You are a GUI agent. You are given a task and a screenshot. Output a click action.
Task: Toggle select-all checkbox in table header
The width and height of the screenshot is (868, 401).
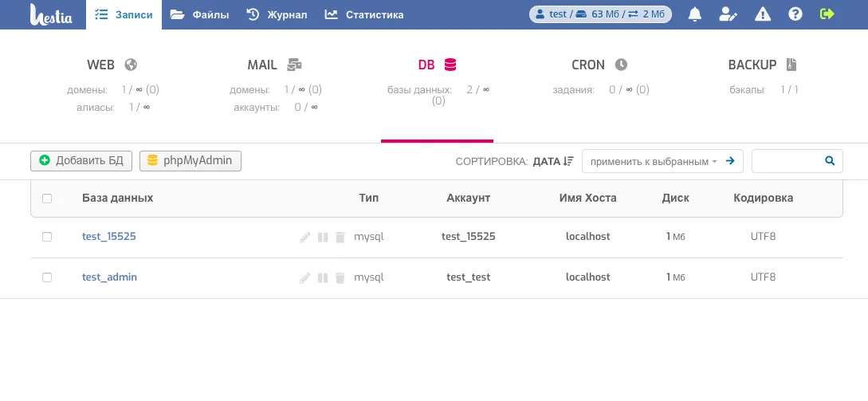[47, 199]
